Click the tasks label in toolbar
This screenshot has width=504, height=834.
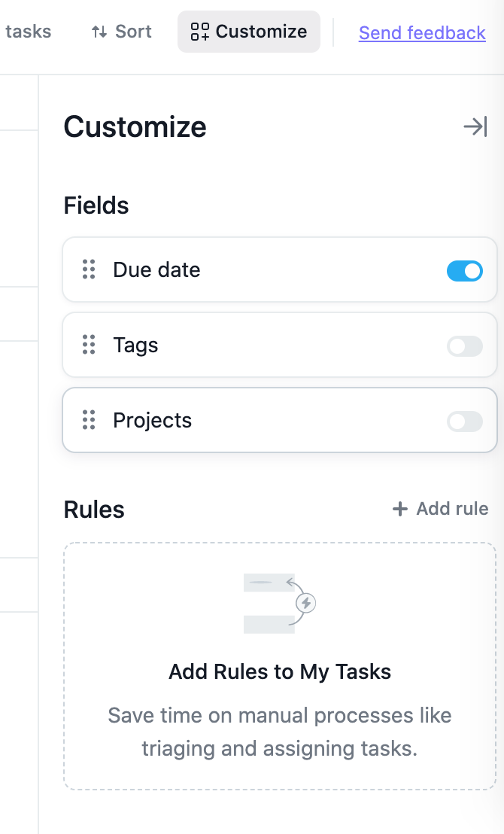click(28, 32)
